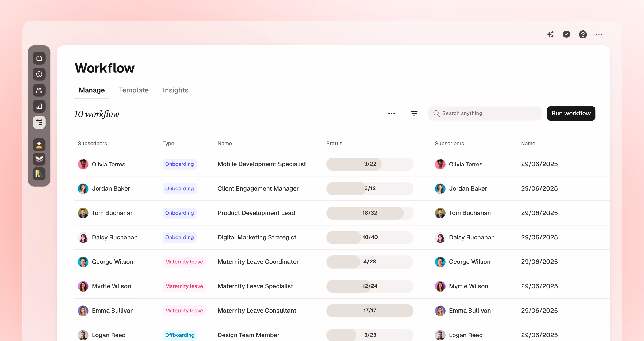Expand the three-dot menu beside filter
This screenshot has width=644, height=341.
(392, 113)
